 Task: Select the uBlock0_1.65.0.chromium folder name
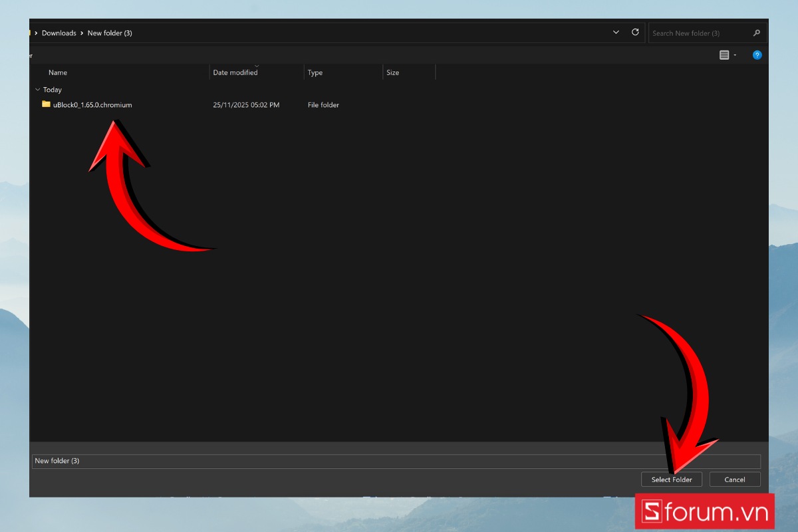[92, 105]
